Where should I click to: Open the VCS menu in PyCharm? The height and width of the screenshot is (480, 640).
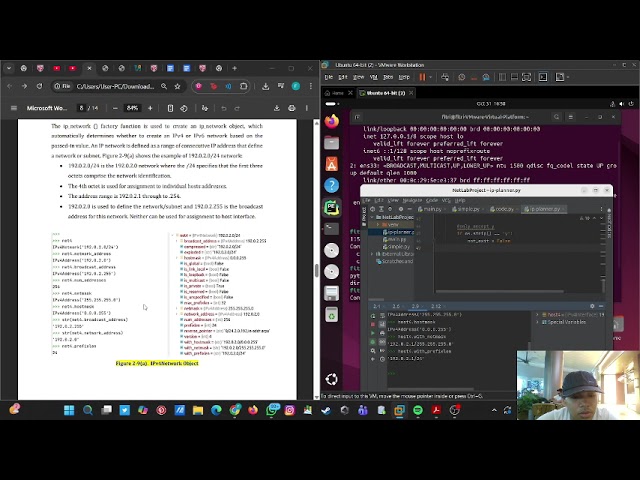coord(446,200)
